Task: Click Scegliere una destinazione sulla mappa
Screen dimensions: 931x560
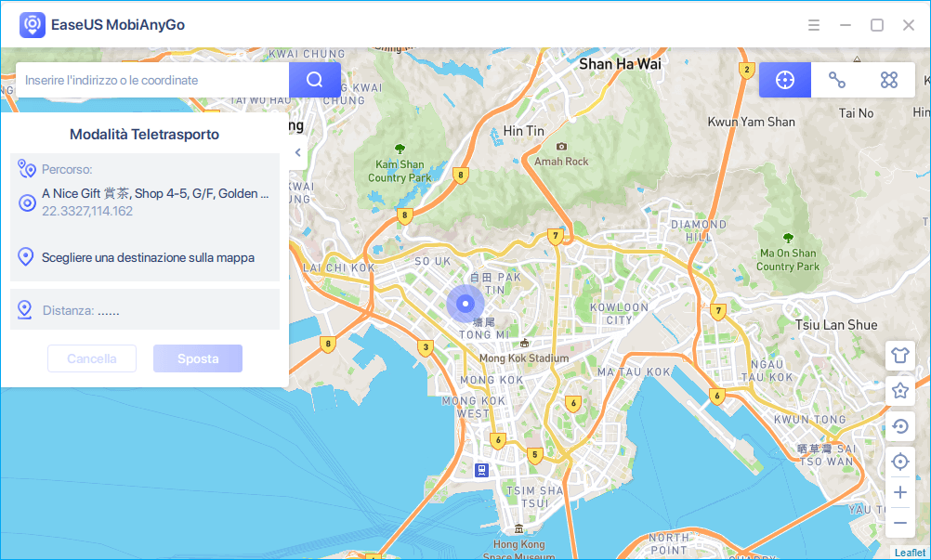Action: [148, 257]
